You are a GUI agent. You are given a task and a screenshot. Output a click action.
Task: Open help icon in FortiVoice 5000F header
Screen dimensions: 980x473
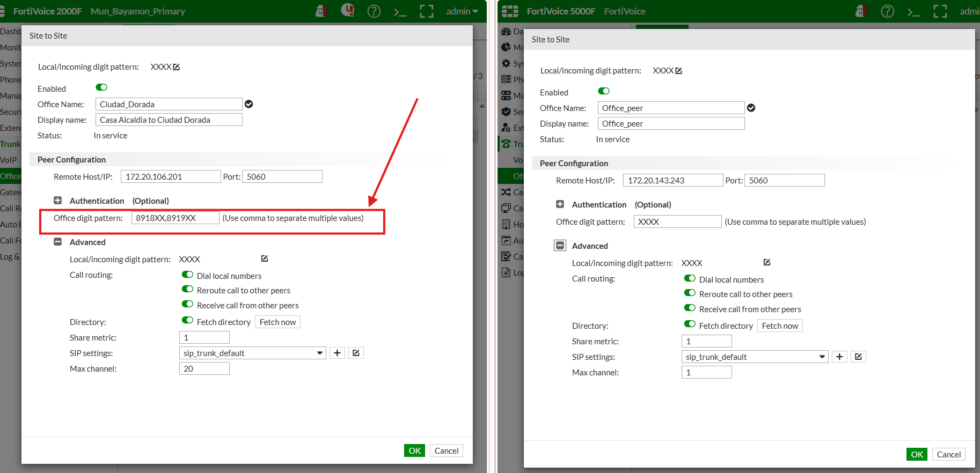point(887,11)
